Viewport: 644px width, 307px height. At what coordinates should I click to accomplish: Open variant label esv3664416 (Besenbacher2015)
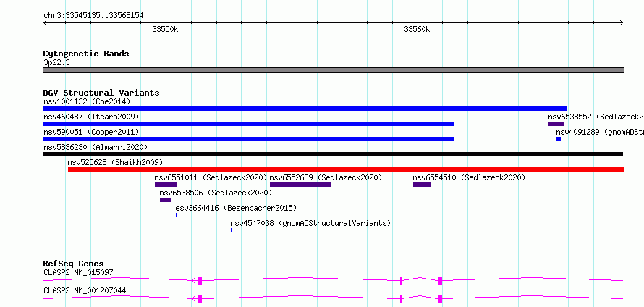coord(236,208)
